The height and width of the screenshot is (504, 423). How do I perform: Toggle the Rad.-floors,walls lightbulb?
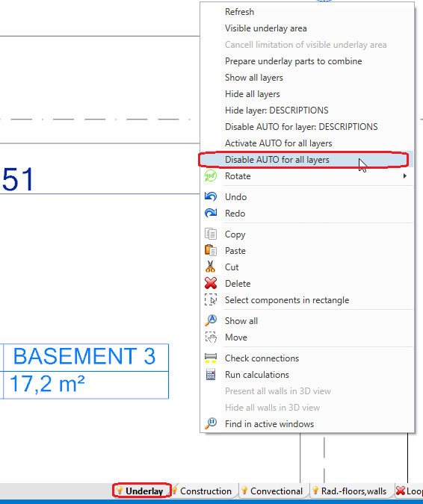(315, 491)
